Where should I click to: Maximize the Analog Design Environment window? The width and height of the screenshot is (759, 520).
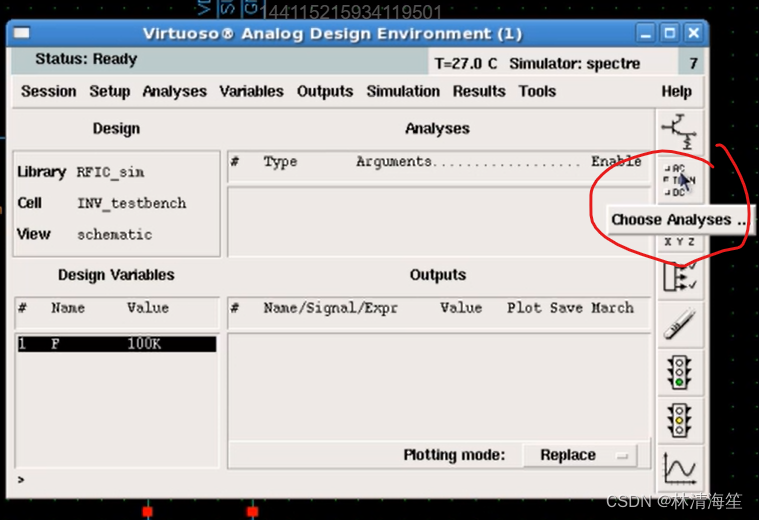click(x=670, y=33)
